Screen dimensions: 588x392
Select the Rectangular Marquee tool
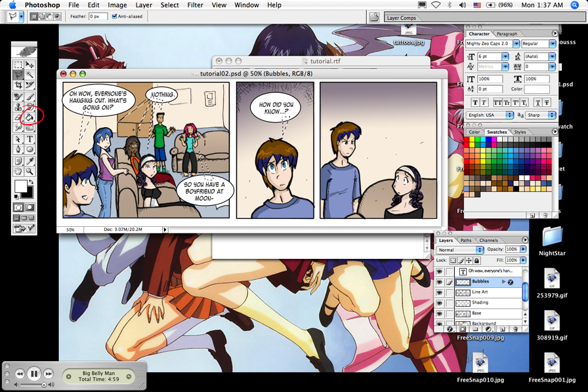(18, 65)
